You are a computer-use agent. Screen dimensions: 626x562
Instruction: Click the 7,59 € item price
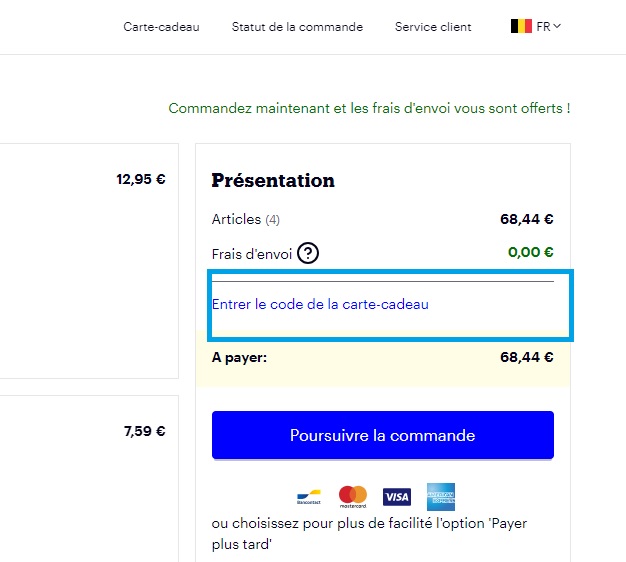(x=144, y=432)
